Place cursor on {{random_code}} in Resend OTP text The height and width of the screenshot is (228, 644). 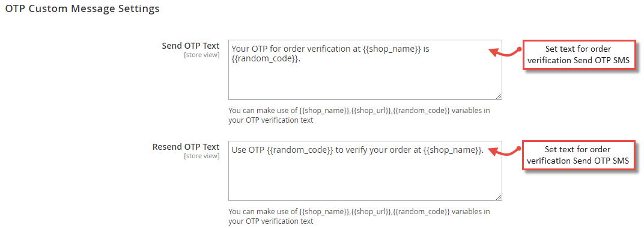(300, 150)
